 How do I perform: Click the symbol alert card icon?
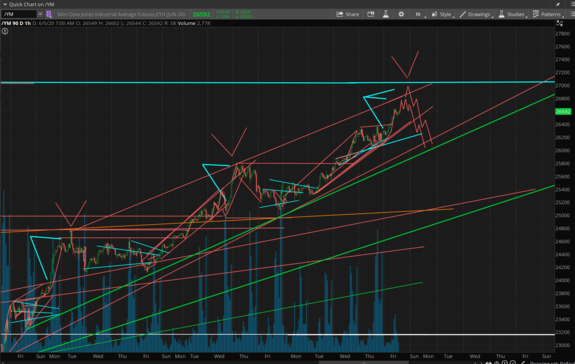click(x=371, y=14)
